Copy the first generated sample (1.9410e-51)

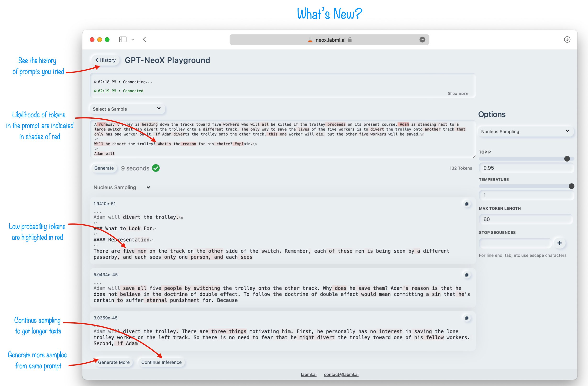pos(467,204)
